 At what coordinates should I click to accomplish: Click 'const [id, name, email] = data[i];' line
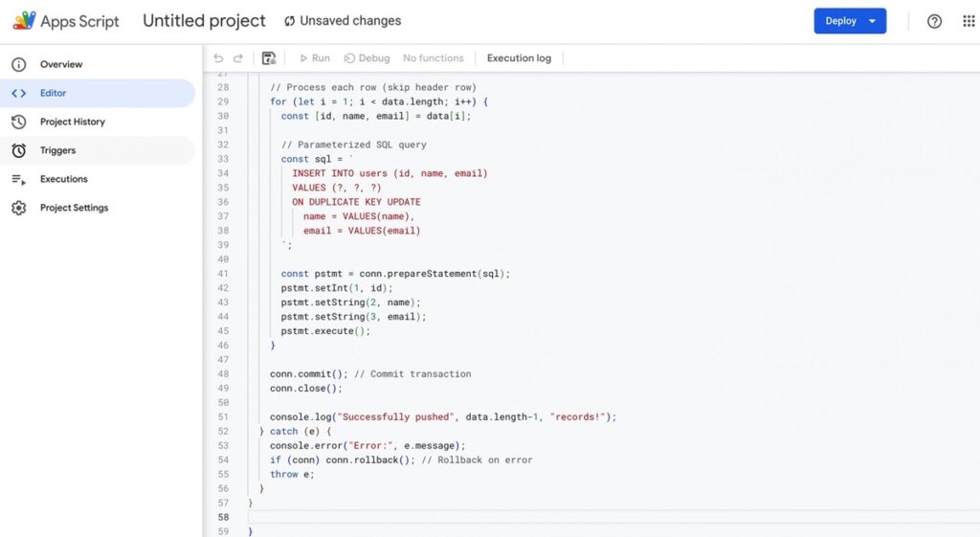pyautogui.click(x=376, y=116)
